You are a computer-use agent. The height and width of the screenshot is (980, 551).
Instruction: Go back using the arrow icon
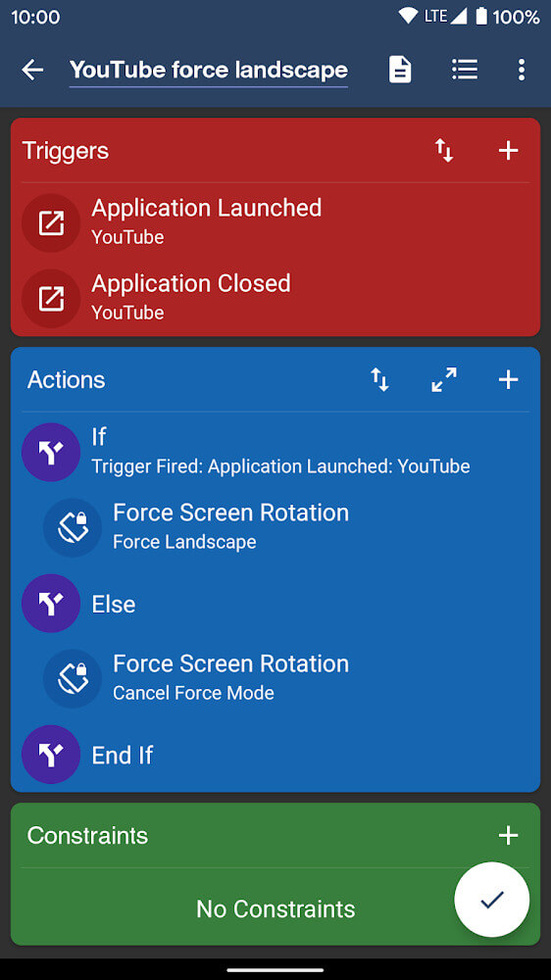click(x=32, y=70)
